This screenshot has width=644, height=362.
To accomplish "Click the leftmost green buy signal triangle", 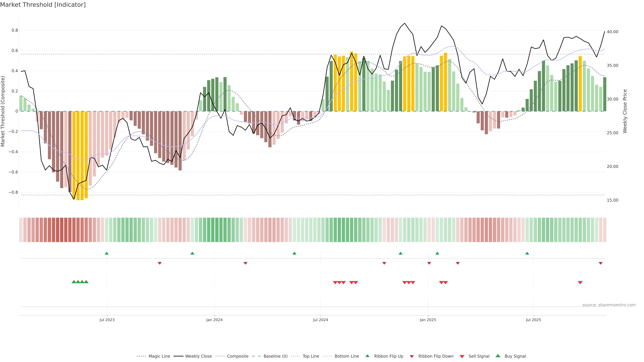I will click(x=74, y=282).
